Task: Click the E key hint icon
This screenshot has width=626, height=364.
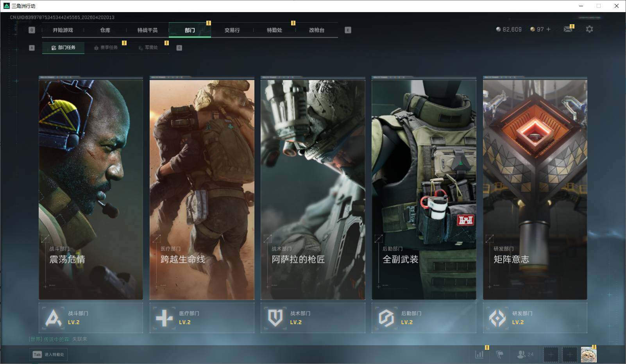Action: pos(348,30)
